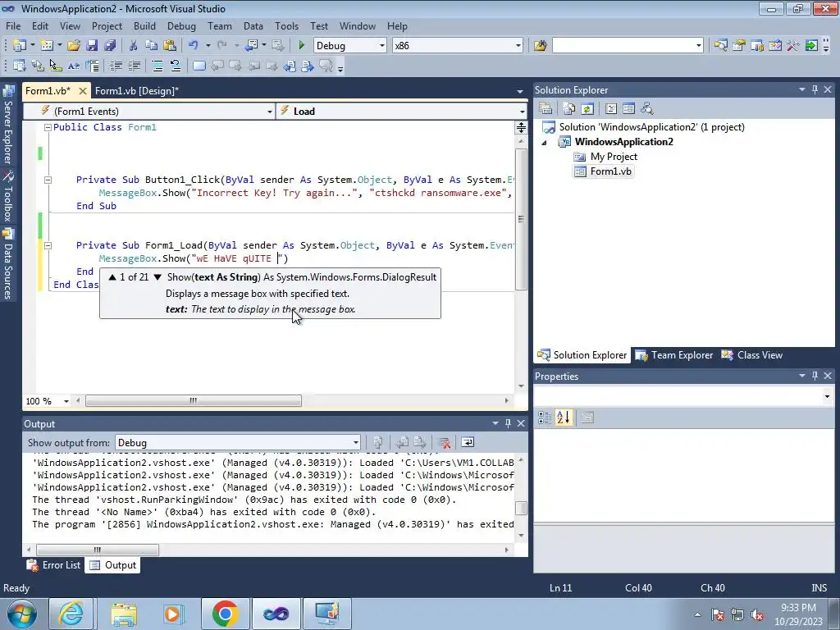Click View Code icon in Solution Explorer
The image size is (840, 630).
coord(610,109)
